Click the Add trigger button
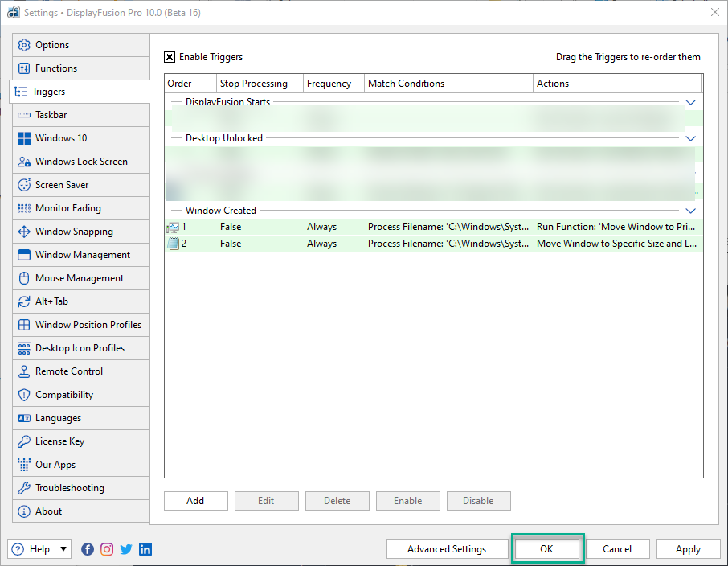The image size is (728, 566). 195,501
